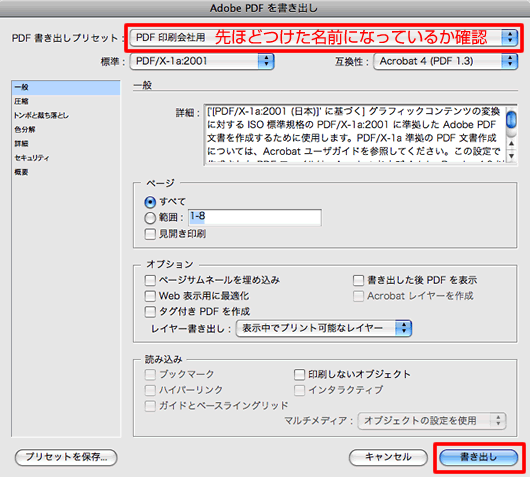Enable 印刷しないオブジェクト checkbox
Image resolution: width=530 pixels, height=477 pixels.
[299, 374]
